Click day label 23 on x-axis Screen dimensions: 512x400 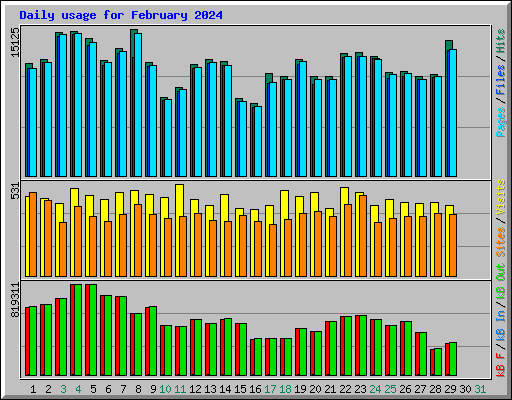point(360,389)
